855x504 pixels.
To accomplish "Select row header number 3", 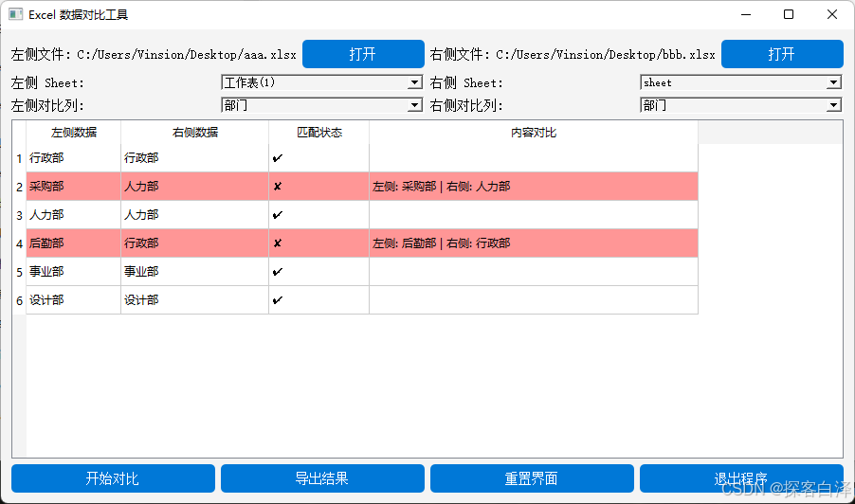I will tap(19, 215).
